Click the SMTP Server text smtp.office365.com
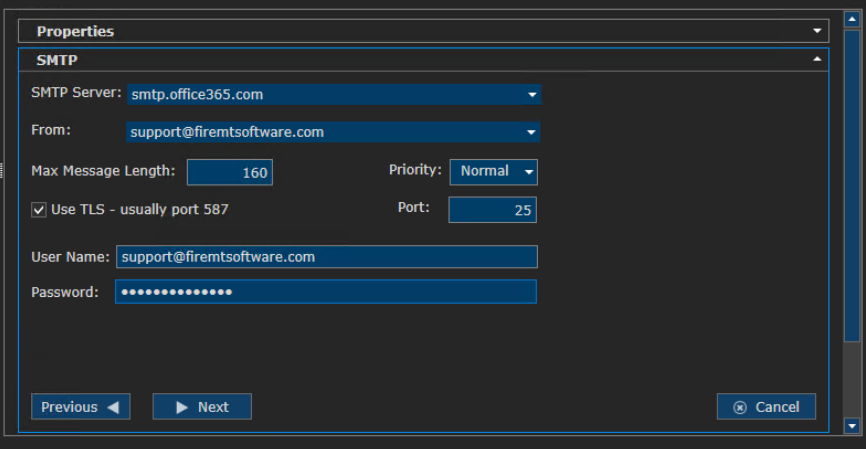 pos(197,94)
